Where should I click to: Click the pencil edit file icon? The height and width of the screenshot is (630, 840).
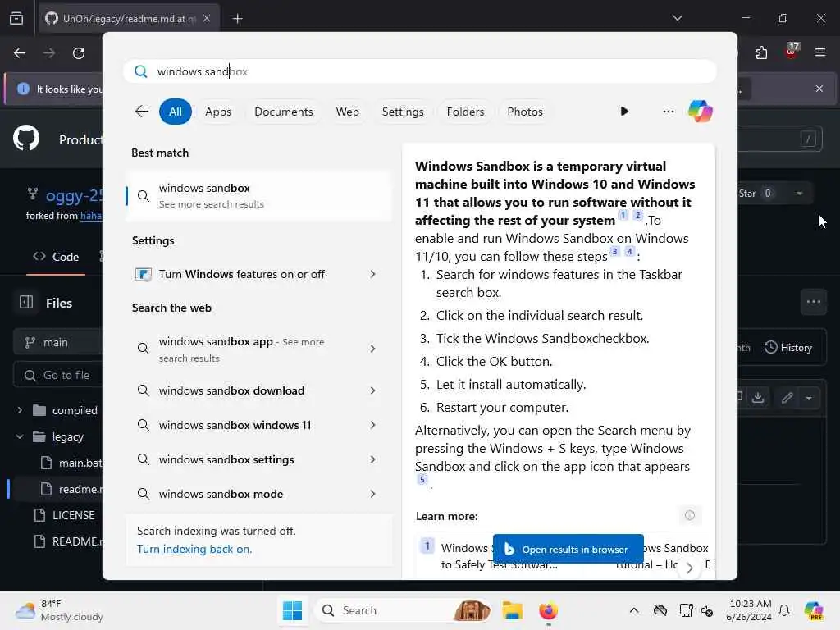tap(787, 398)
